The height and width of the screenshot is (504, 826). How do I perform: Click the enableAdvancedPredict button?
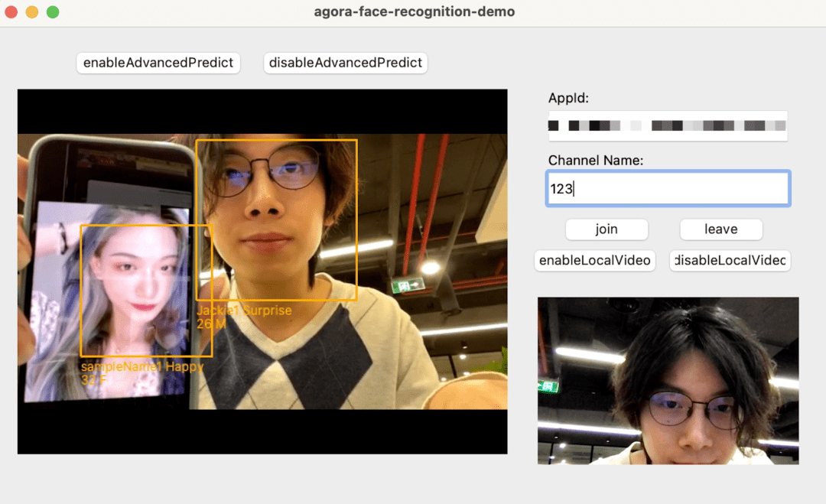coord(158,63)
